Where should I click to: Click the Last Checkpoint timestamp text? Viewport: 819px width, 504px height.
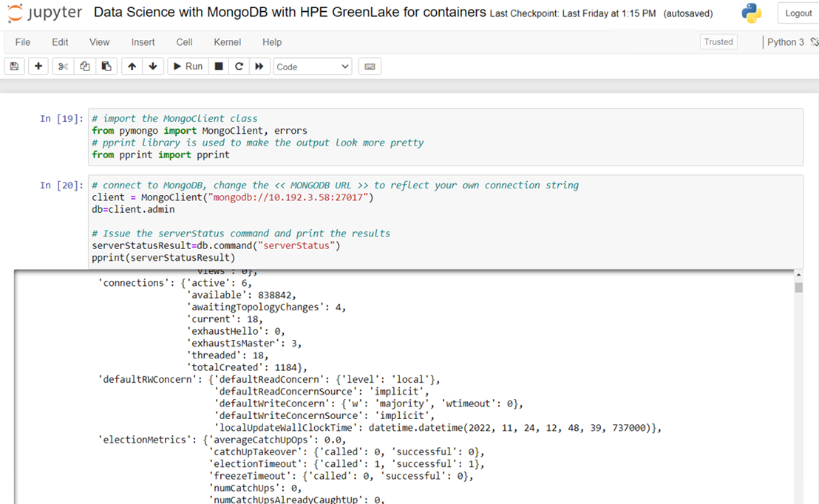[x=573, y=13]
